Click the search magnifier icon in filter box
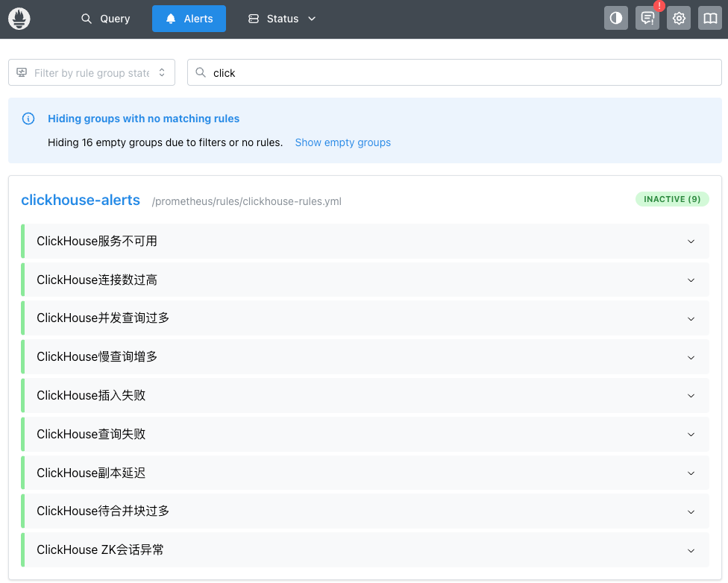 pos(201,72)
